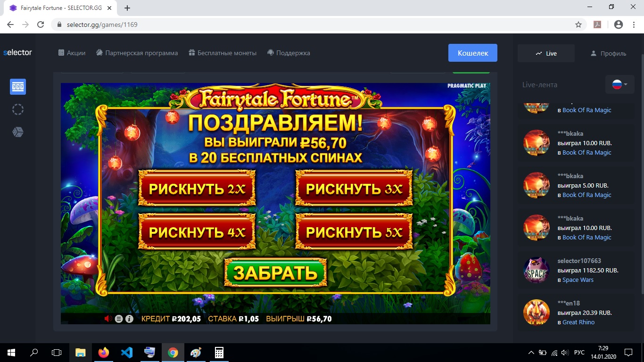Click the 20.39 RUB win text
This screenshot has width=644, height=362.
[x=585, y=313]
